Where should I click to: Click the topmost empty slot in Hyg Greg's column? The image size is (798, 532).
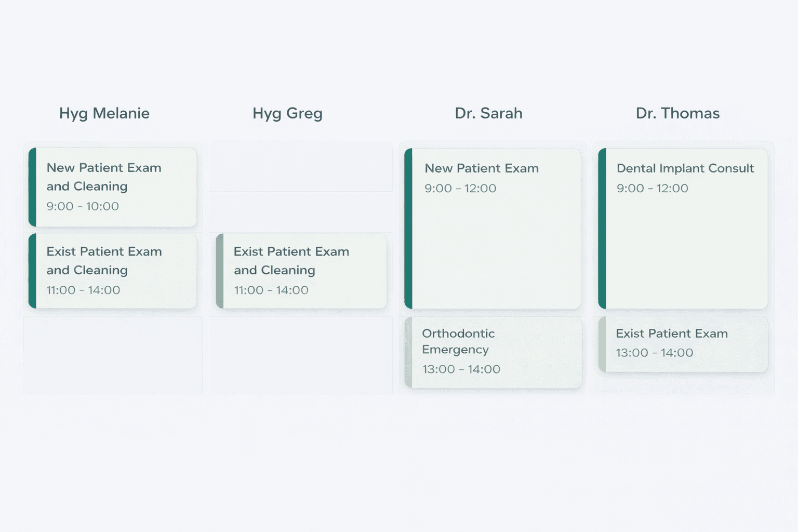point(301,166)
